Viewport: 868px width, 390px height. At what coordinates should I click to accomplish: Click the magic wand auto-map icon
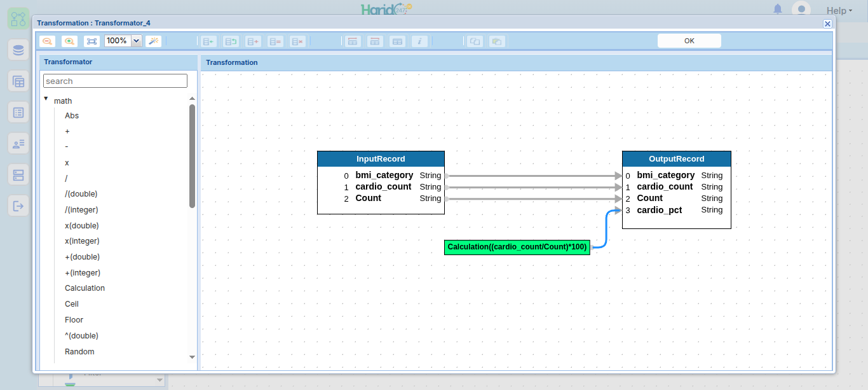(x=153, y=41)
